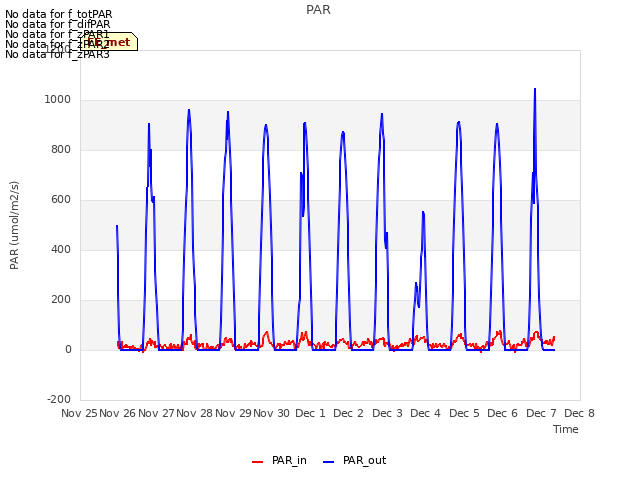Click the 400 y-axis tick label
This screenshot has width=640, height=480.
(x=61, y=250)
